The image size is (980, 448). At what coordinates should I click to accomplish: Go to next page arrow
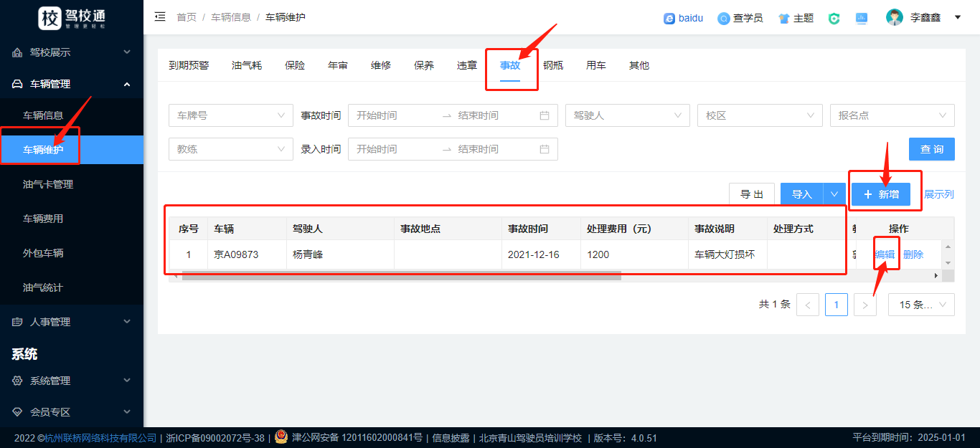865,305
